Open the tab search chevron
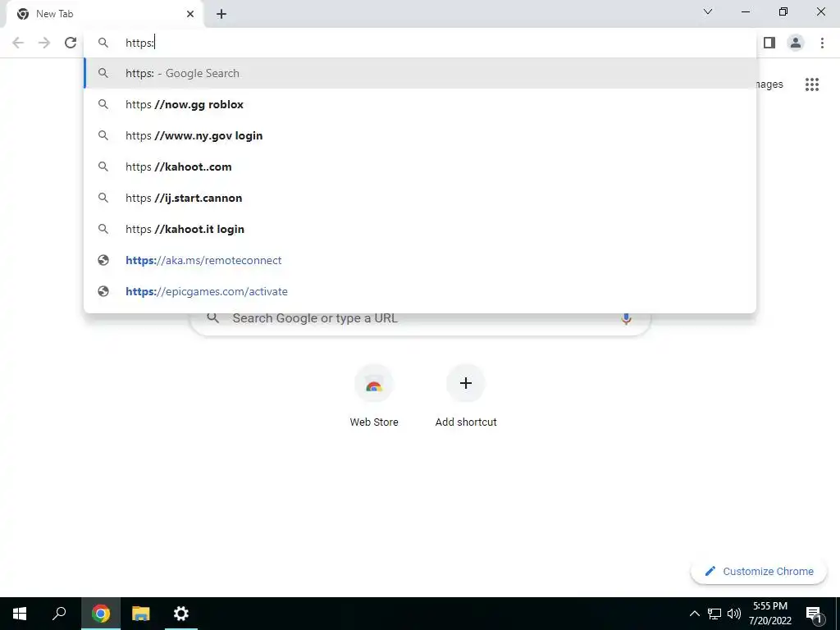This screenshot has width=840, height=630. pyautogui.click(x=708, y=11)
